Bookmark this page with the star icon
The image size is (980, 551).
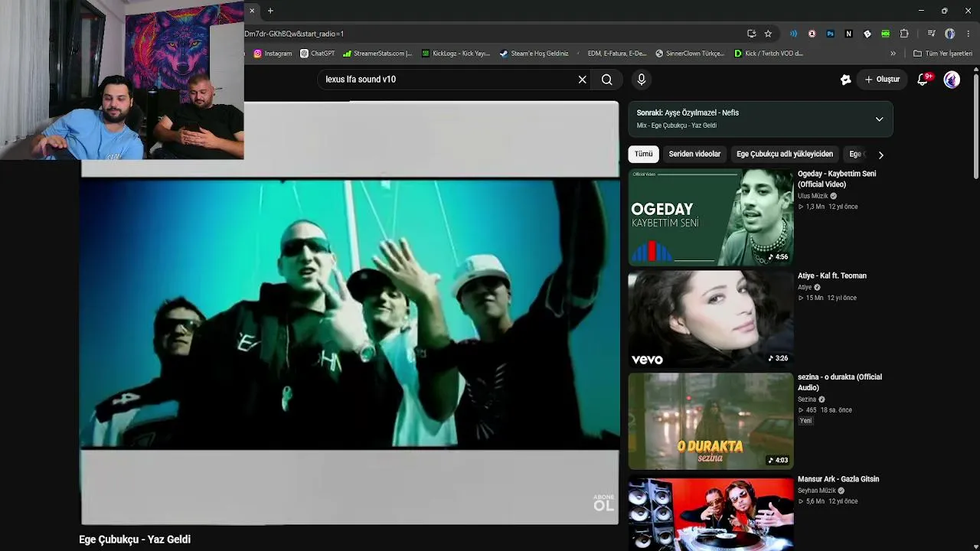pyautogui.click(x=768, y=34)
